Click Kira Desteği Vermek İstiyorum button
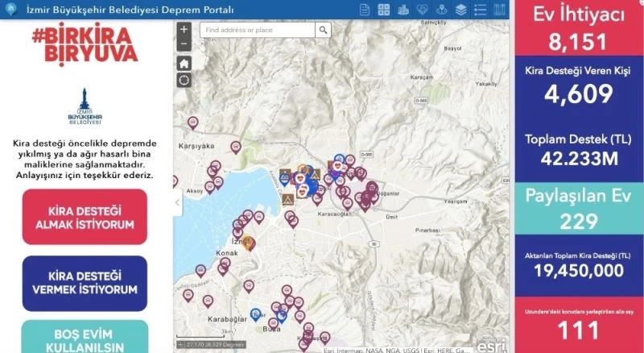This screenshot has width=644, height=353. 85,283
